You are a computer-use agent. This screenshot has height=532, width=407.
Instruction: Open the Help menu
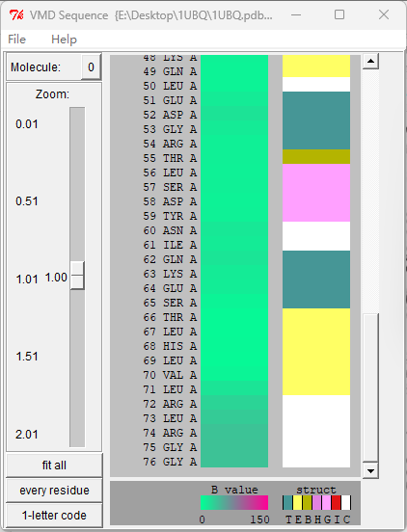coord(65,39)
